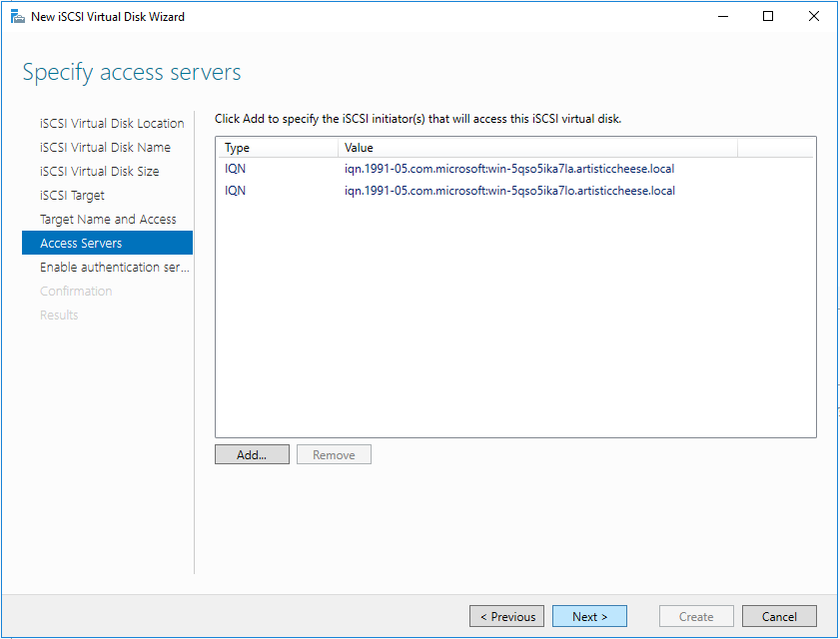Viewport: 840px width, 639px height.
Task: Sort list by the Type column header
Action: coord(275,148)
